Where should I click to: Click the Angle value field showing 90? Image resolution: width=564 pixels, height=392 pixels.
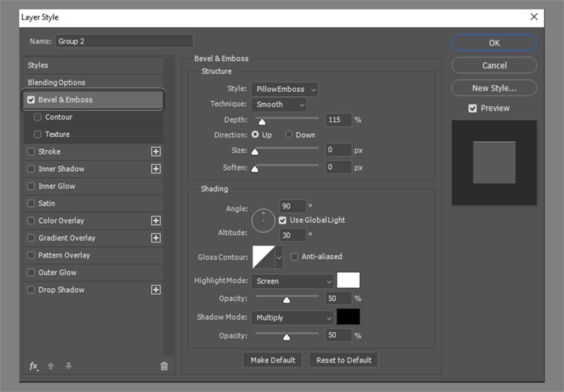[293, 206]
